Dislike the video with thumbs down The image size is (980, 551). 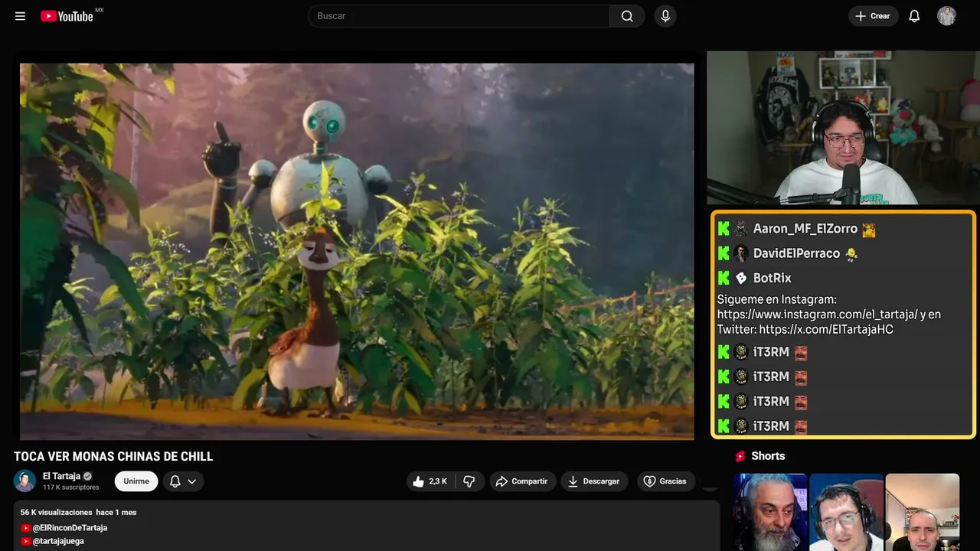469,481
